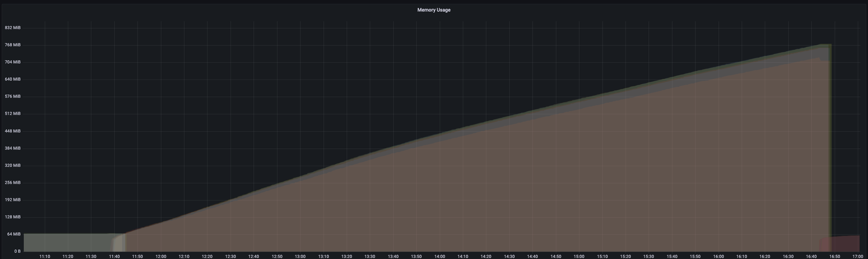868x259 pixels.
Task: Select the 256 MiB y-axis label
Action: (13, 183)
